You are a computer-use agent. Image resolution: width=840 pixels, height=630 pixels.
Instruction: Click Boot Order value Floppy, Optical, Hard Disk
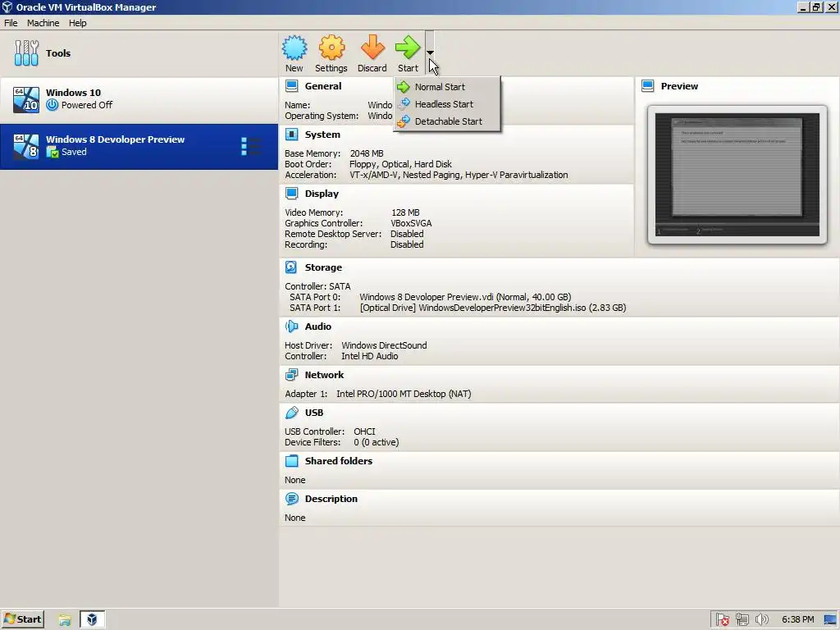click(400, 164)
